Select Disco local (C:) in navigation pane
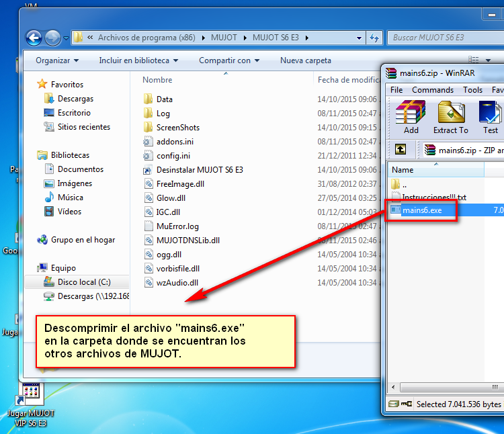 [83, 282]
